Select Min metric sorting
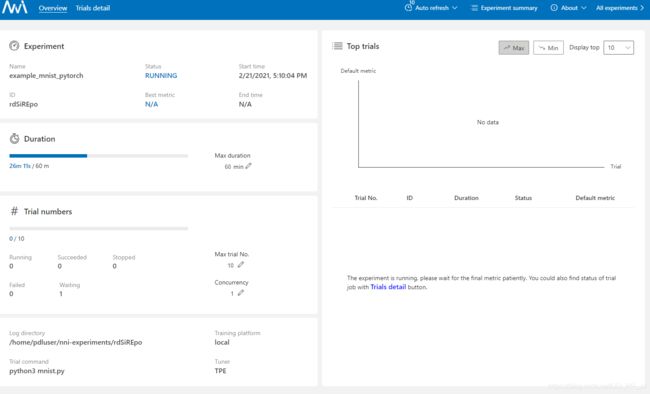Screen dimensions: 650x394 click(548, 48)
